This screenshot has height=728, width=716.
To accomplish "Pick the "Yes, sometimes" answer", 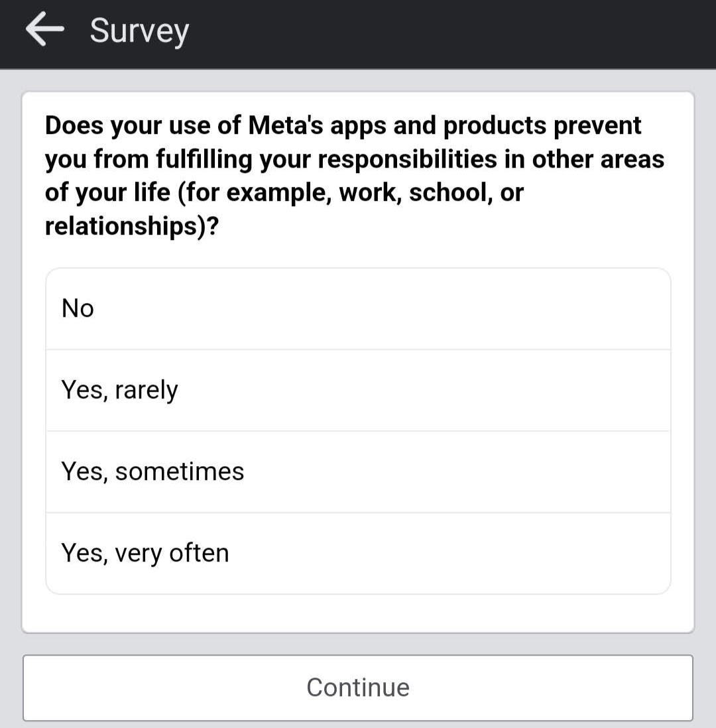I will click(358, 472).
